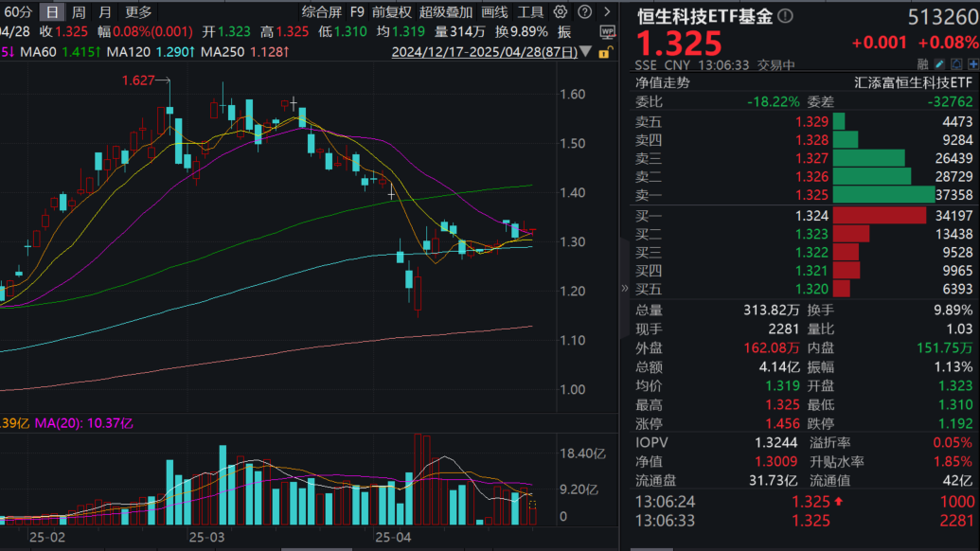Toggle the orange padlock beside the date range
The image size is (980, 551).
[604, 52]
